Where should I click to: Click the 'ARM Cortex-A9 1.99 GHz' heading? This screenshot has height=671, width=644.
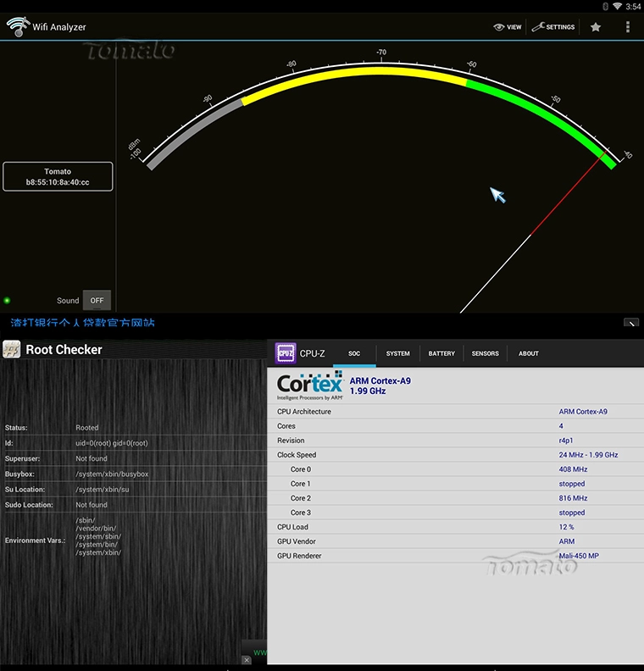[x=380, y=385]
